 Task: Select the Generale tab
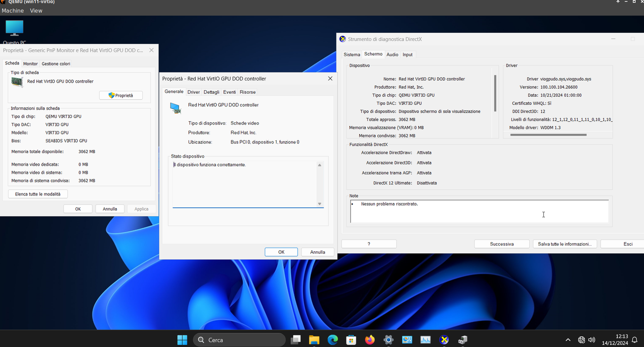click(x=174, y=92)
